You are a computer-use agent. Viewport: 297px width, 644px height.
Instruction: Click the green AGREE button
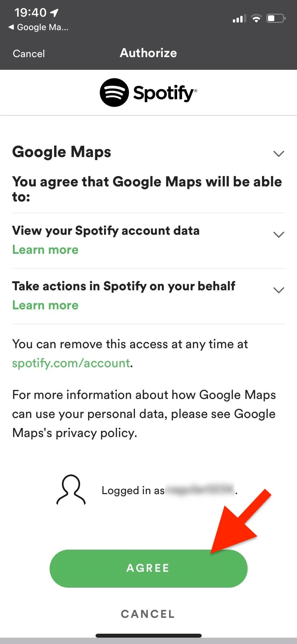148,568
